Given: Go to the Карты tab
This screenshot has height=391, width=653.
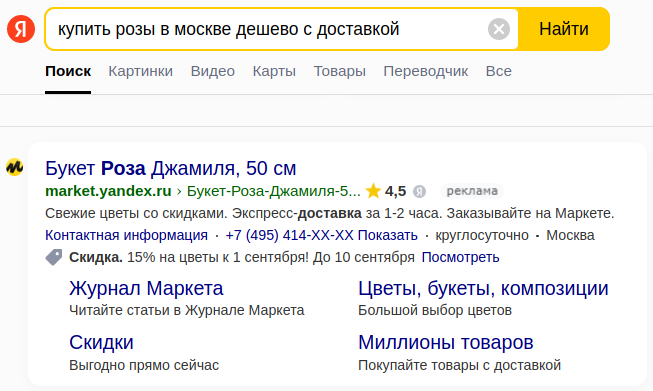Looking at the screenshot, I should 274,71.
